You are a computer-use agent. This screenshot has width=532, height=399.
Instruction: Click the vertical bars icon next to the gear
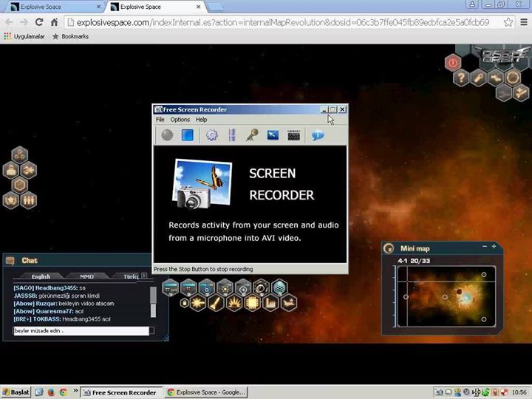pos(232,135)
